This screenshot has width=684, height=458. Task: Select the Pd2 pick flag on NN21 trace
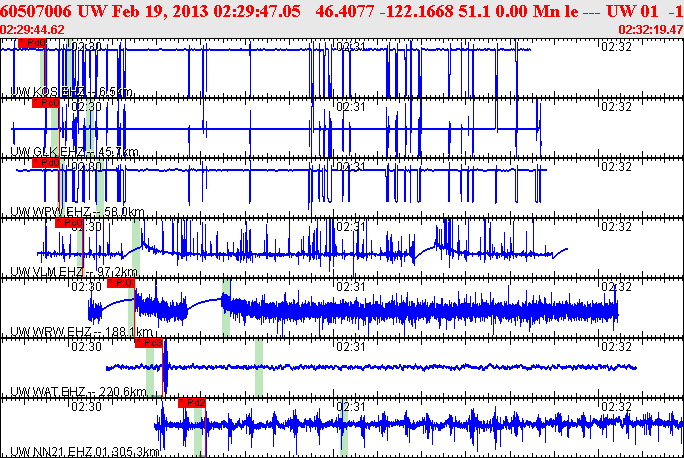[192, 403]
